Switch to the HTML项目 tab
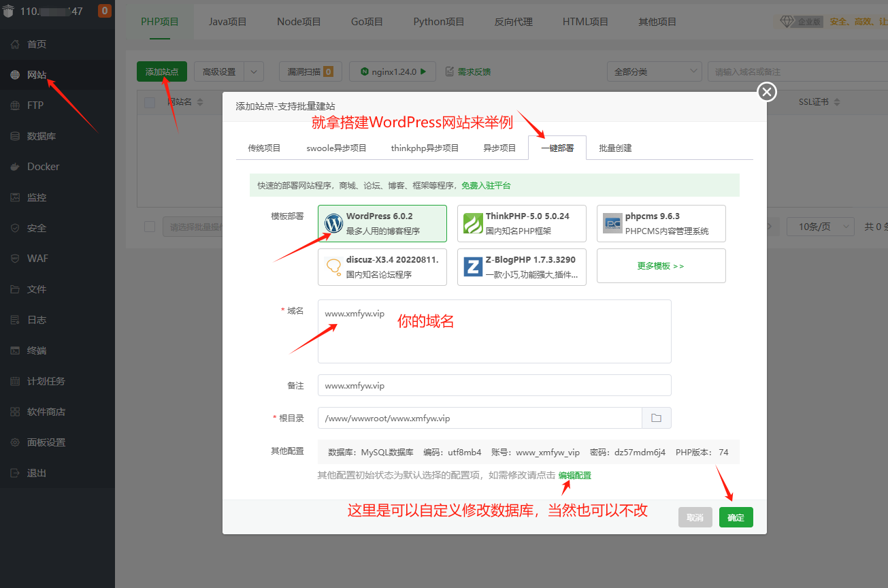888x588 pixels. (x=585, y=22)
